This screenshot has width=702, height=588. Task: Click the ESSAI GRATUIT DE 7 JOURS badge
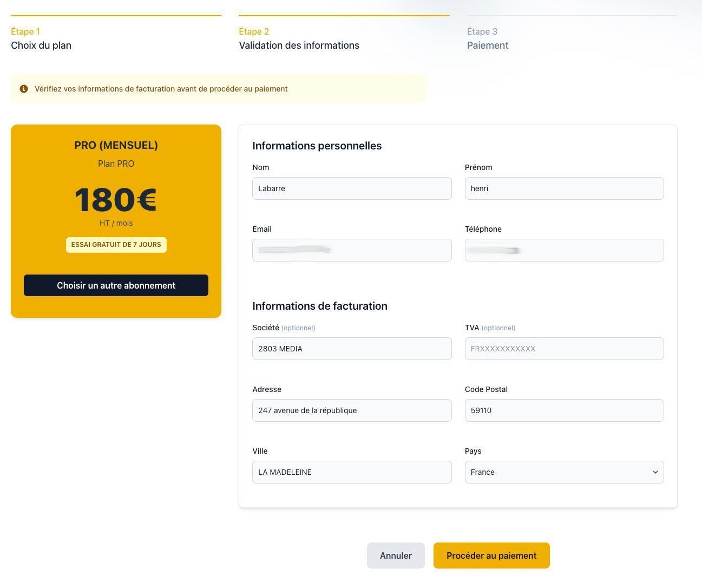click(x=116, y=244)
